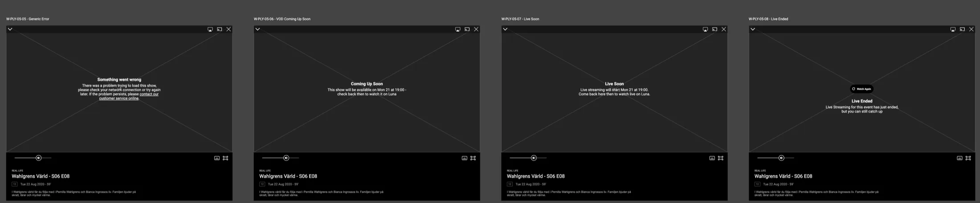980x203 pixels.
Task: Open subtitles menu in Generic Error player
Action: [217, 158]
